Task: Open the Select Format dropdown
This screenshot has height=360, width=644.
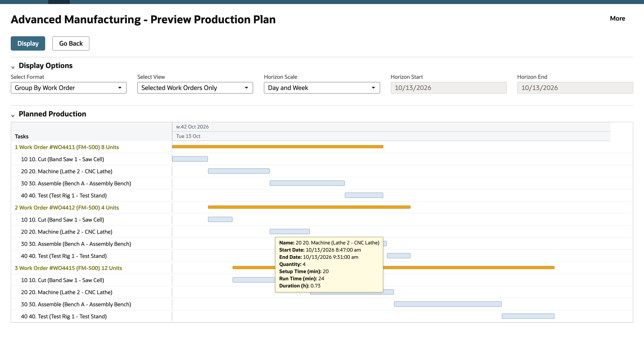Action: coord(68,88)
